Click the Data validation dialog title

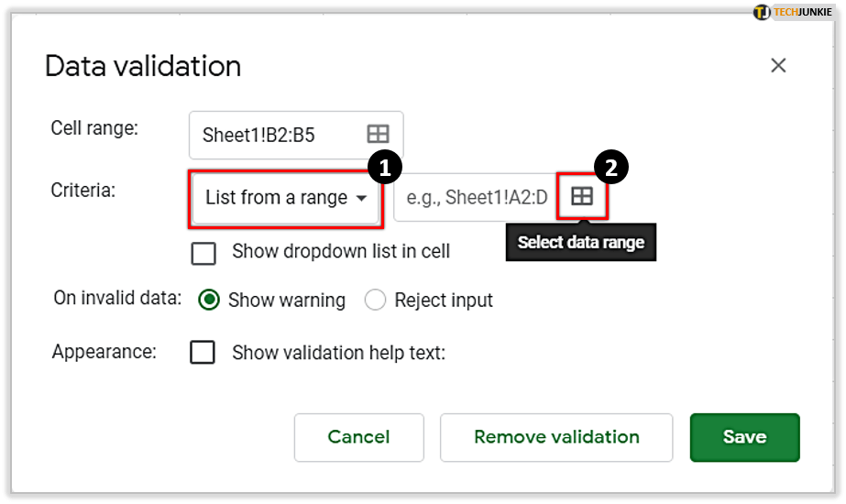(143, 66)
